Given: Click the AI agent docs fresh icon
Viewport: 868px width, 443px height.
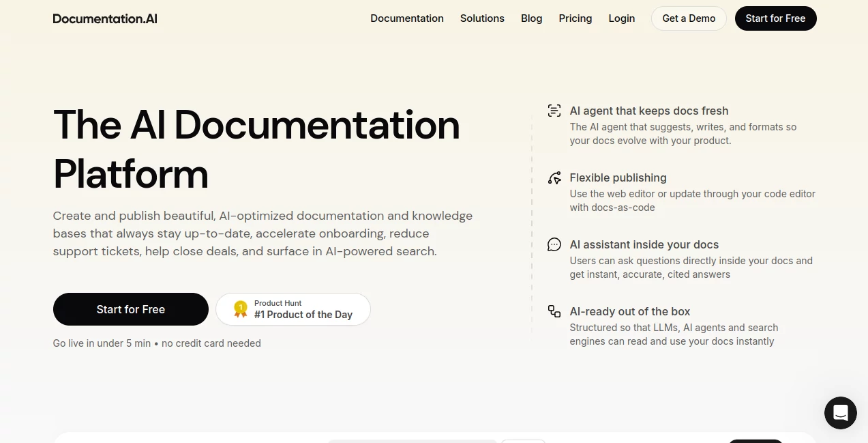Looking at the screenshot, I should coord(554,111).
